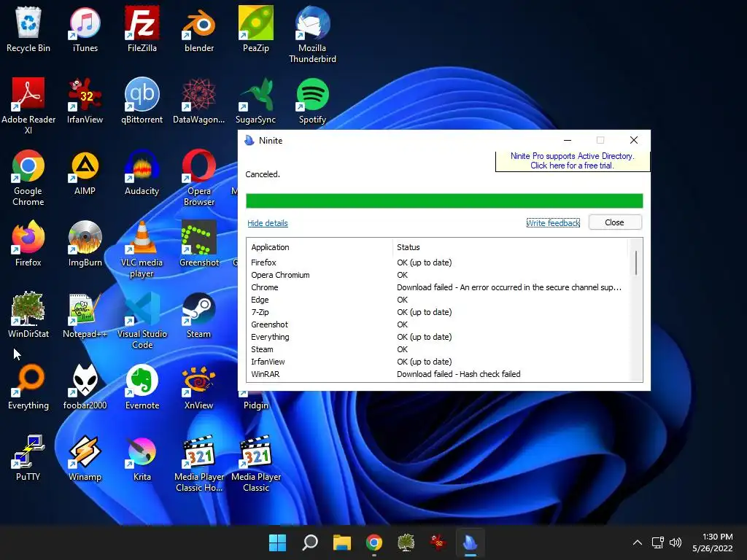Select the WinDirStat desktop shortcut
The image size is (747, 560).
[28, 315]
